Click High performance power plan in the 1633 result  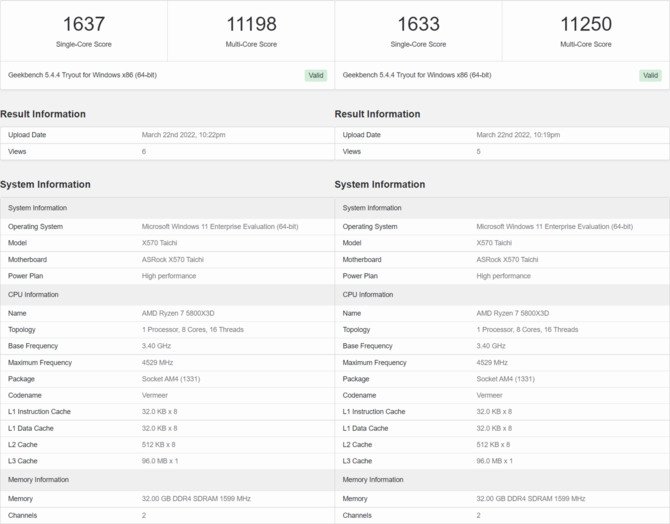tap(503, 276)
